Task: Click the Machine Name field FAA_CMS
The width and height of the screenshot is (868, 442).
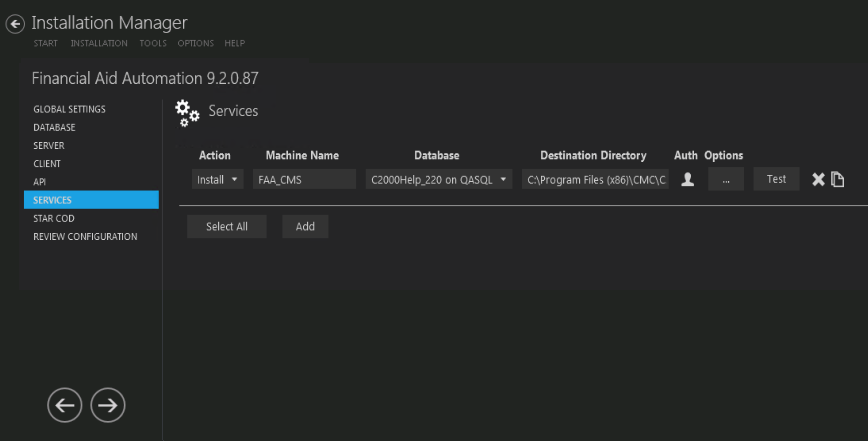Action: (x=304, y=179)
